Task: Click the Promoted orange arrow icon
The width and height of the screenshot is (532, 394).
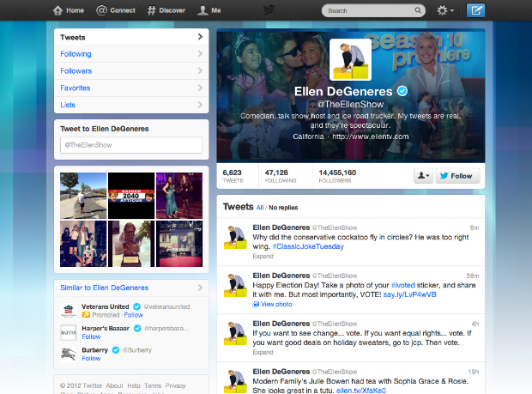Action: (86, 315)
